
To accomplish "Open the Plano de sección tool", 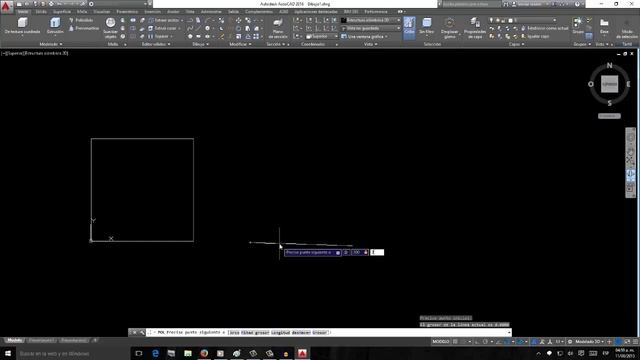I will pos(278,28).
